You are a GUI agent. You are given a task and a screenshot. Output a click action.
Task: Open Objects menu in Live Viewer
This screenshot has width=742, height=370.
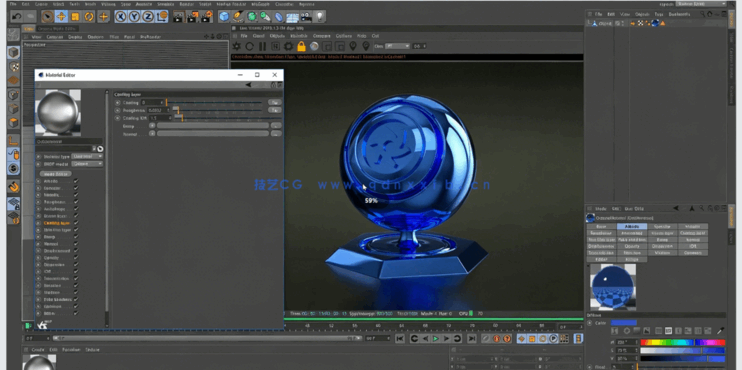tap(277, 36)
